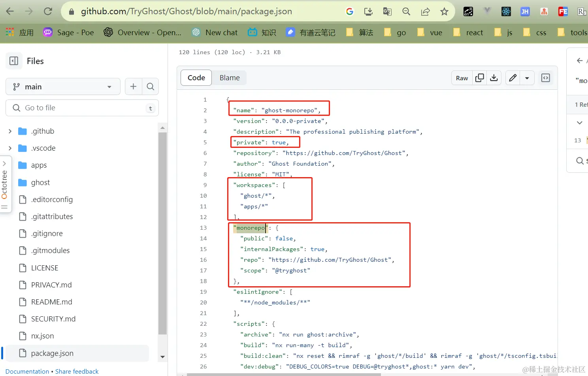Open the 知识 bookmark
588x376 pixels.
click(x=262, y=32)
